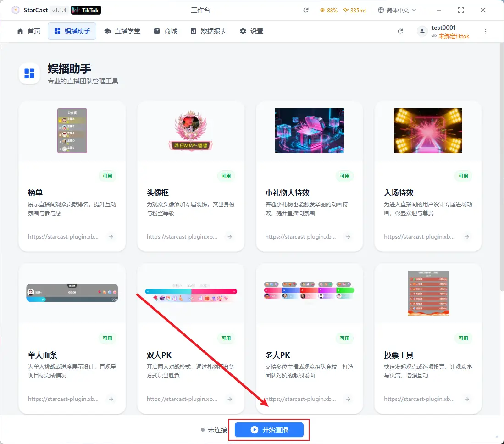Screen dimensions: 504x444
Task: Click the 88% CPU usage indicator
Action: click(329, 10)
